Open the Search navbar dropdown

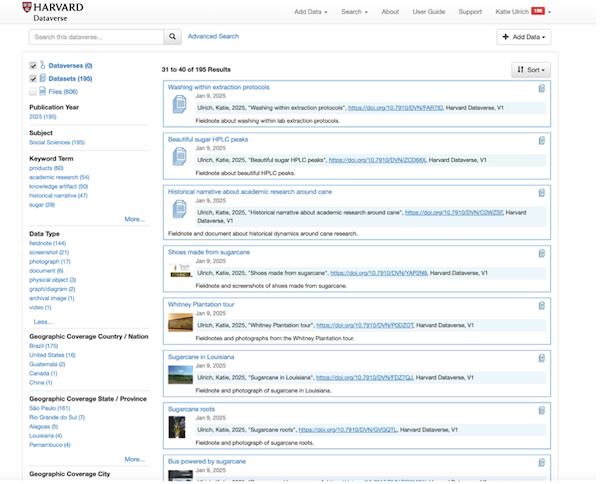click(x=354, y=12)
